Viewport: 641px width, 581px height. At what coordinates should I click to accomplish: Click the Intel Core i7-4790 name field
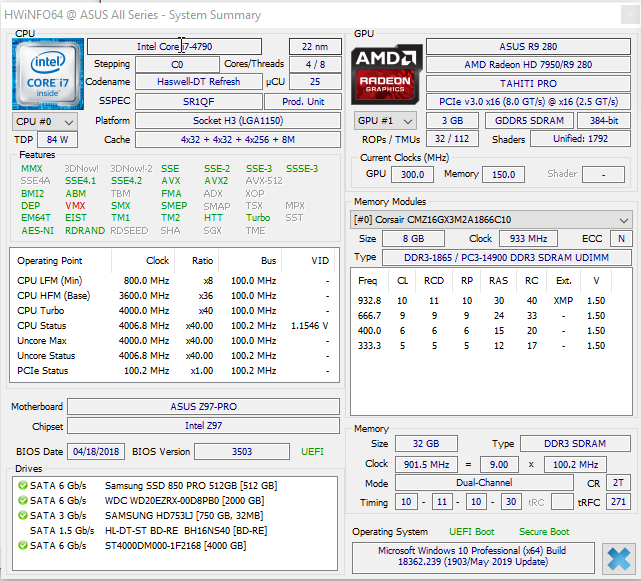click(175, 47)
